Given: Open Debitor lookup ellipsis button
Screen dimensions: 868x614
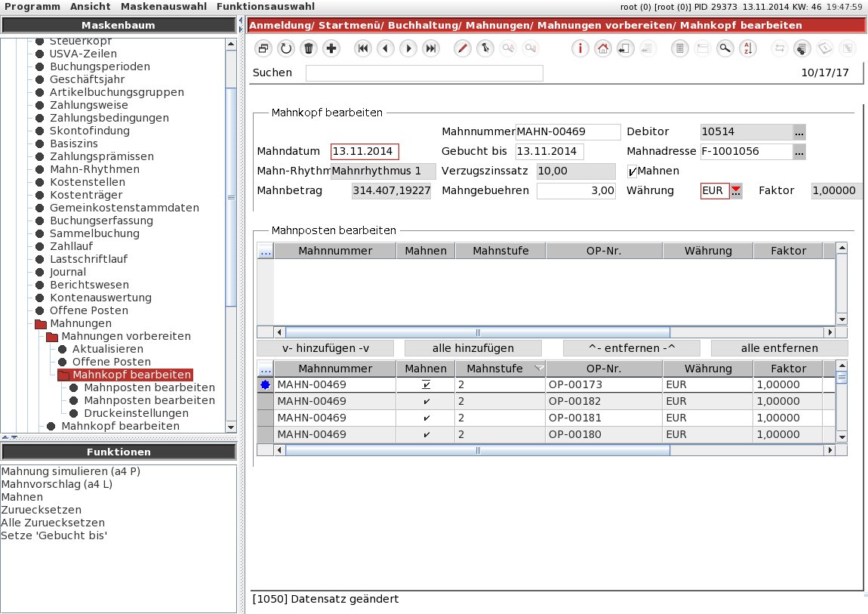Looking at the screenshot, I should [x=799, y=131].
